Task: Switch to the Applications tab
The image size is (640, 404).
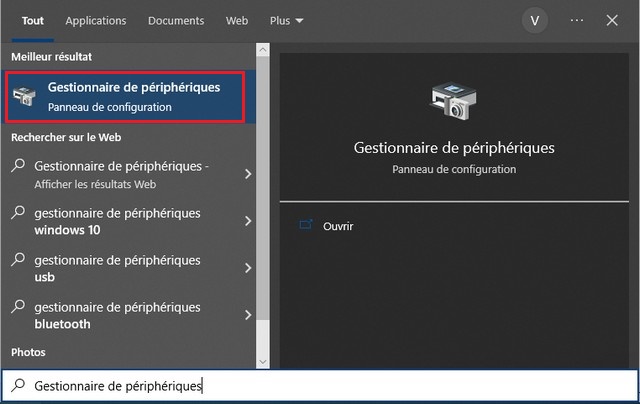Action: [x=96, y=21]
